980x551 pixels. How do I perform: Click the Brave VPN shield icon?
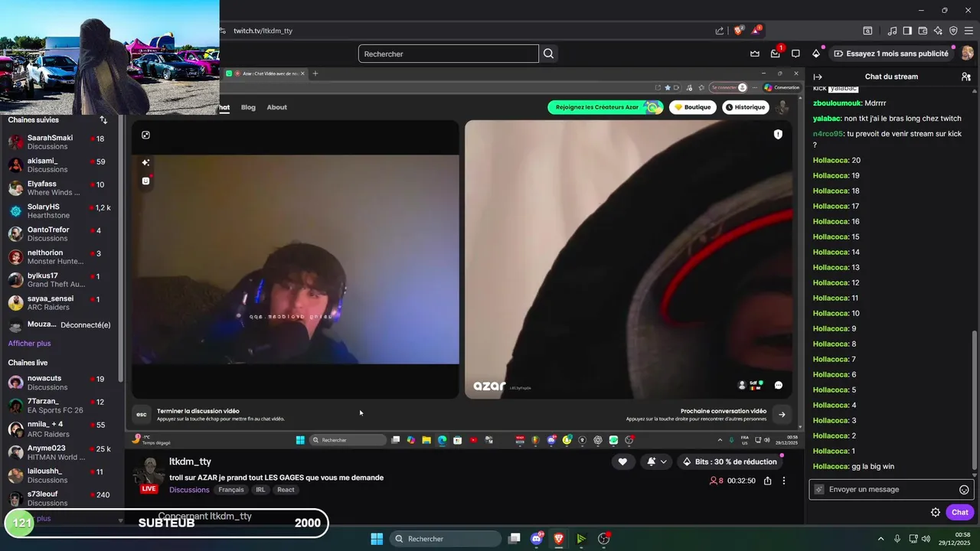[x=953, y=31]
